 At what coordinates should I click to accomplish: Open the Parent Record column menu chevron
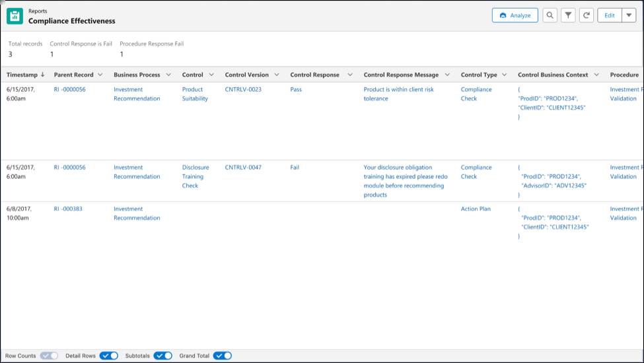pyautogui.click(x=100, y=75)
